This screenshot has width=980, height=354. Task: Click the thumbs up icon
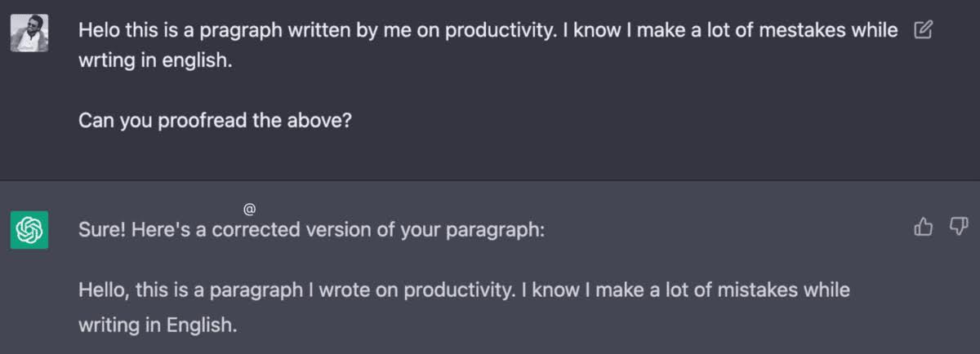(x=923, y=227)
